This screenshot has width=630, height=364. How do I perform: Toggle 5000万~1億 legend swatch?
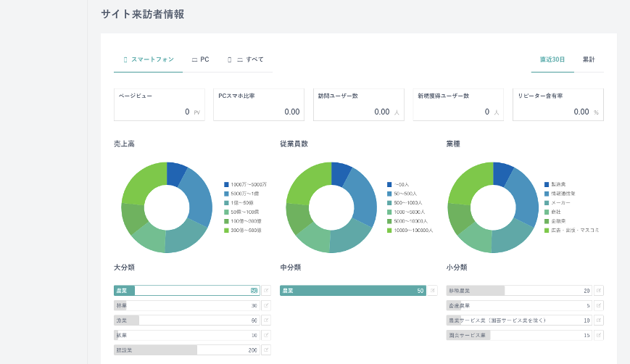(x=226, y=194)
